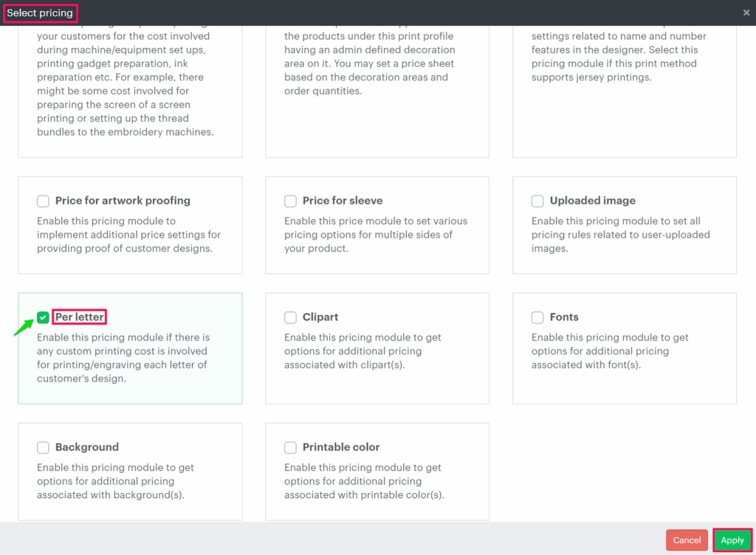This screenshot has height=555, width=756.
Task: Click the Per letter module title
Action: pos(80,317)
